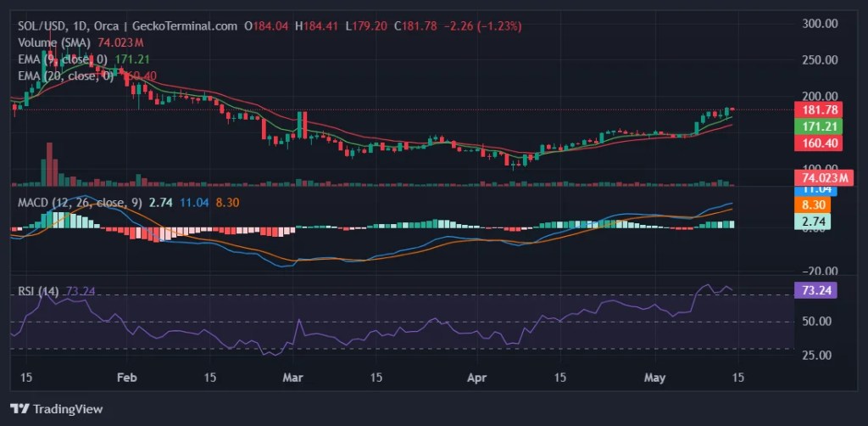
Task: Click the RSI (14) indicator legend
Action: coord(38,291)
